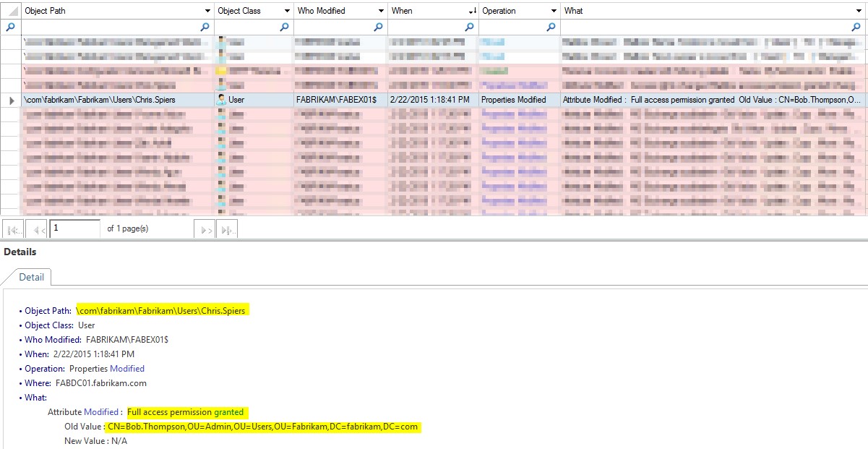Viewport: 868px width, 449px height.
Task: Click the user icon in Chris.Spiers row
Action: pyautogui.click(x=221, y=100)
